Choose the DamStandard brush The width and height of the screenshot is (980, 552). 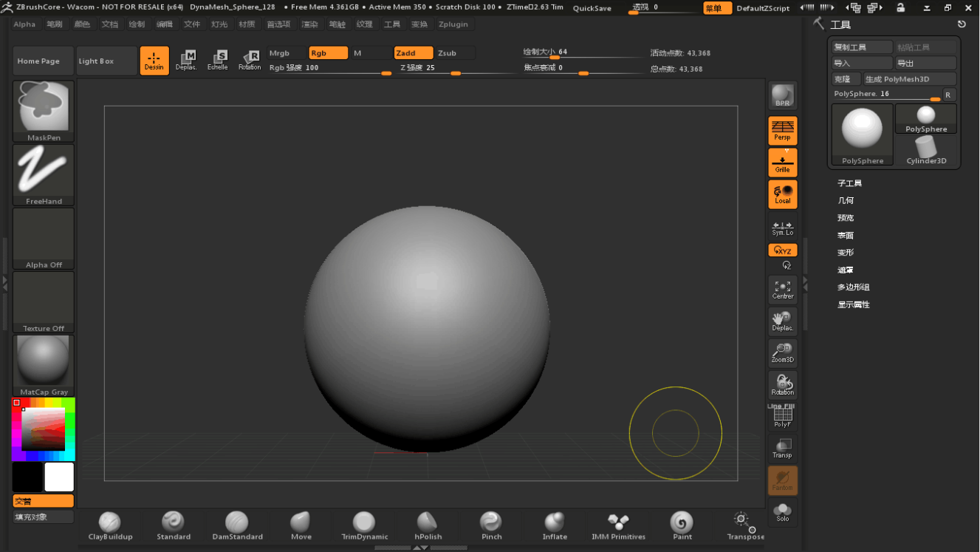pyautogui.click(x=237, y=525)
